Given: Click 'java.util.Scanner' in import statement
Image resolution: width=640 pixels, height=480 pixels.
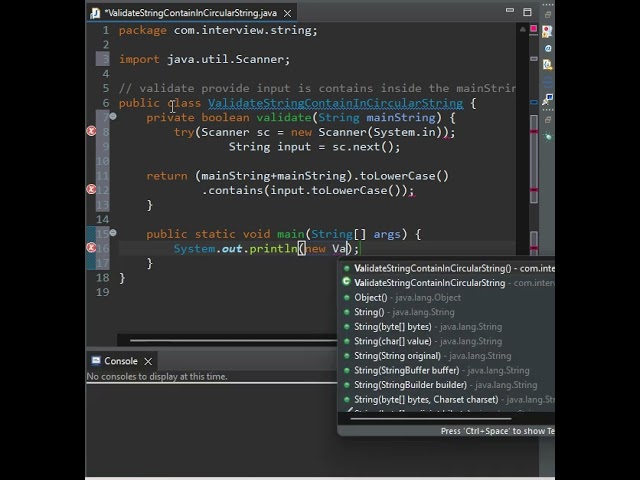Looking at the screenshot, I should click(x=225, y=60).
